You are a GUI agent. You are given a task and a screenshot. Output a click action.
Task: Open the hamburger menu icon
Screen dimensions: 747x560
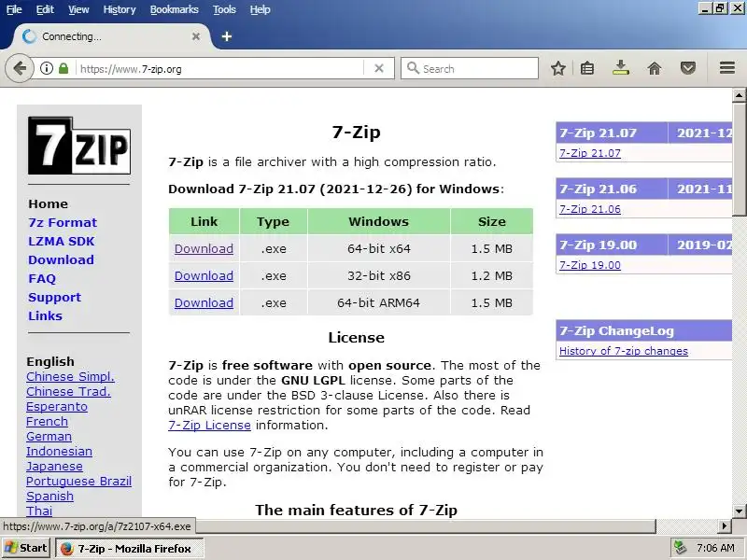(727, 68)
